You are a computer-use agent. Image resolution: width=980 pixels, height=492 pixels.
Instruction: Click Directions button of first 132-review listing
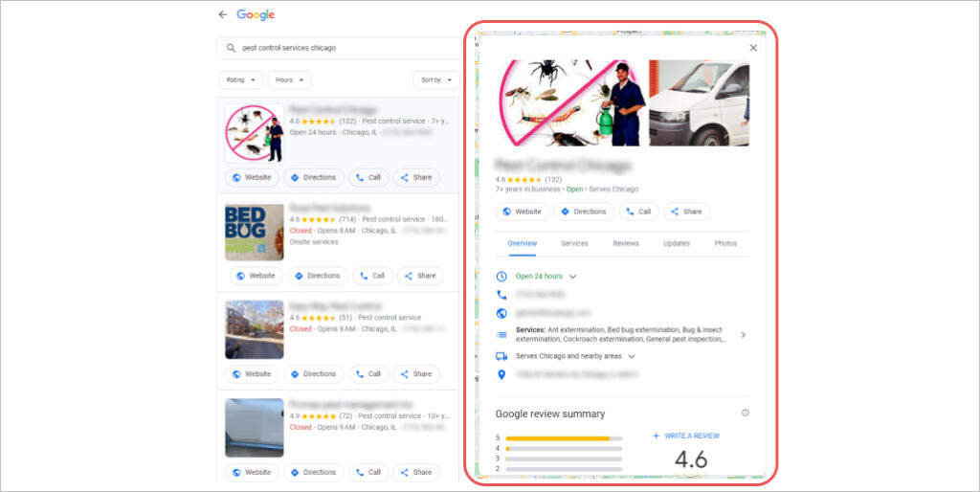click(314, 177)
